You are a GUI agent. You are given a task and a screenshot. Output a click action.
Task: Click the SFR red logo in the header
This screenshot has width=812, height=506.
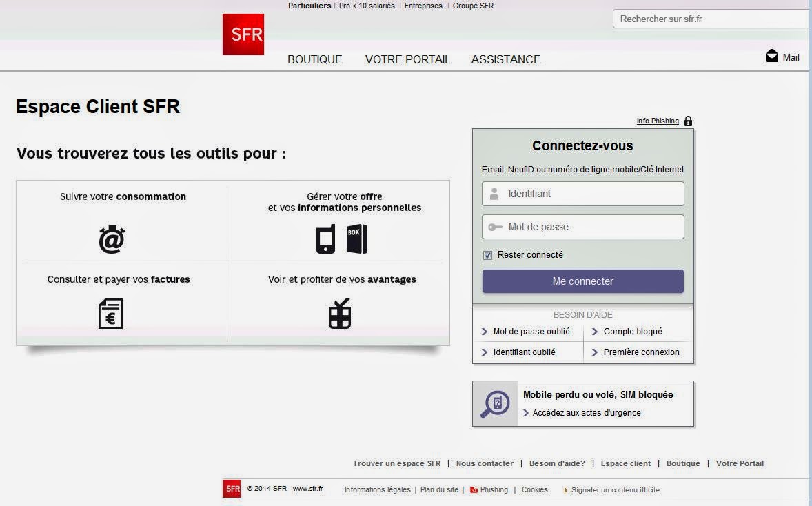(x=243, y=34)
